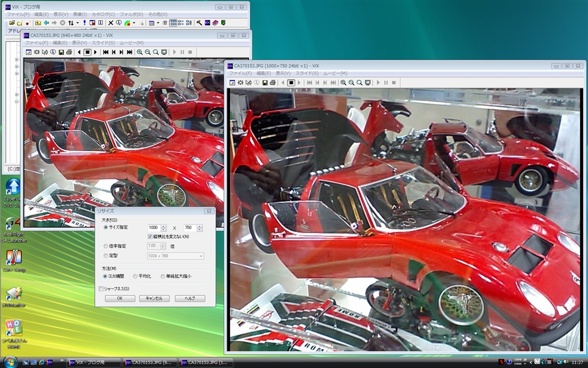Select the 倍率指定 radio button
This screenshot has width=588, height=368.
pos(106,246)
